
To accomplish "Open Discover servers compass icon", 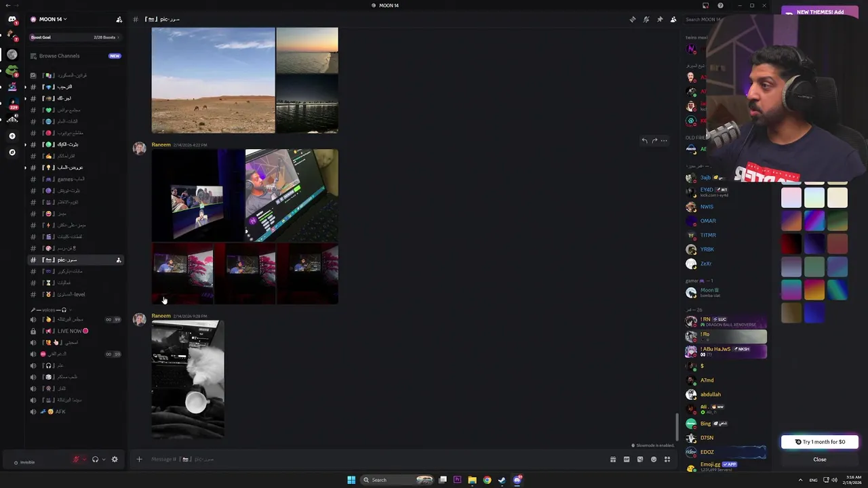I will [12, 152].
